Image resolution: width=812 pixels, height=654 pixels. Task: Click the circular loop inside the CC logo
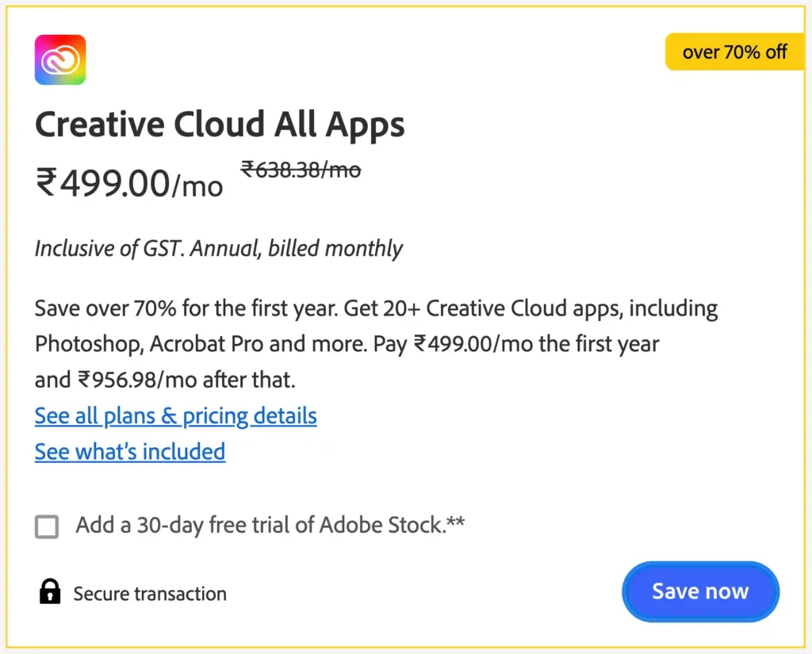click(x=59, y=59)
